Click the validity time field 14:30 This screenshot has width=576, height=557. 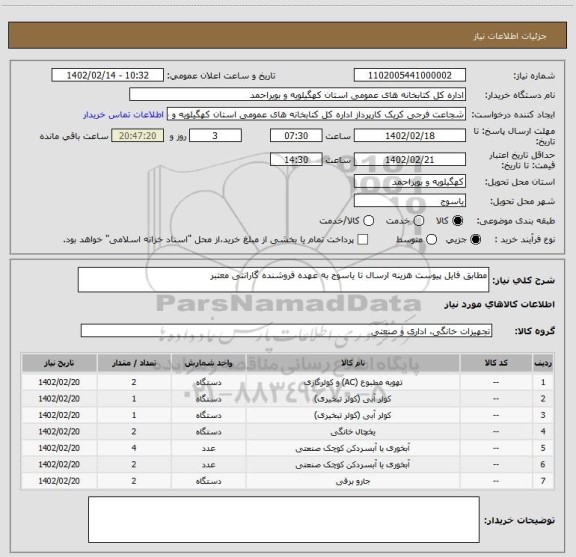click(296, 160)
